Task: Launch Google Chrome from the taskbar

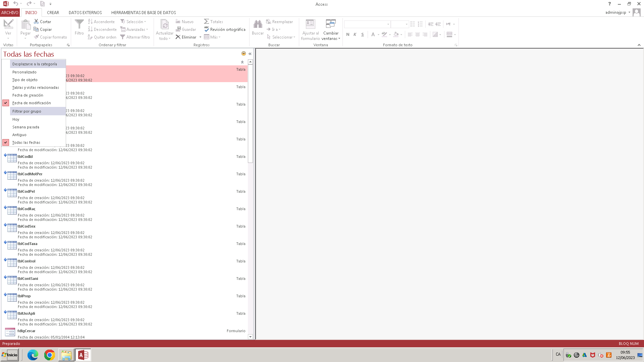Action: click(x=49, y=355)
